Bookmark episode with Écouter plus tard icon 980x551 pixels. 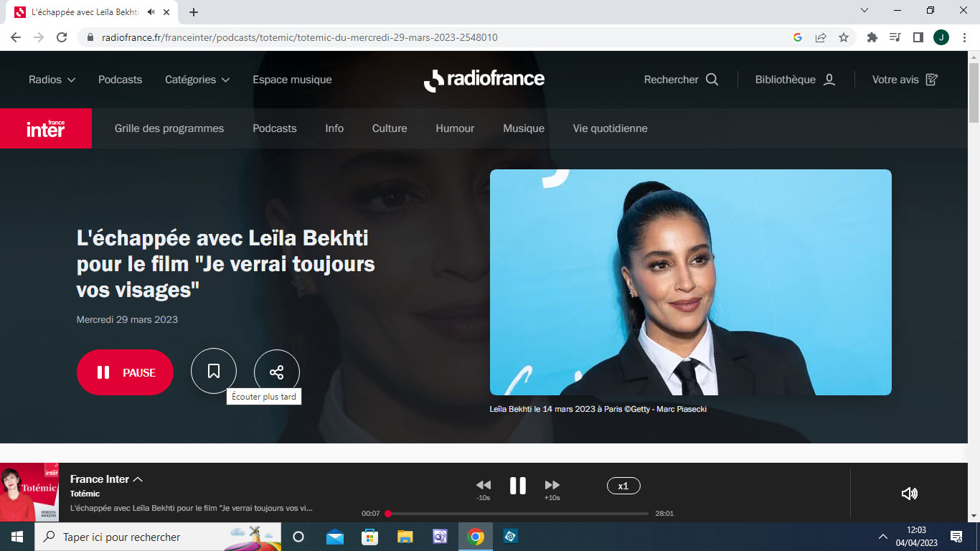[x=214, y=371]
